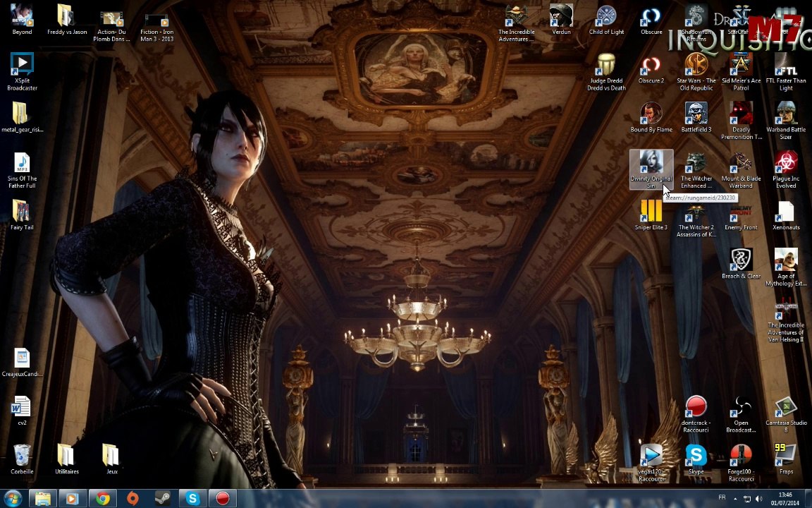Launch the Obscure 2 shortcut
Viewport: 812px width, 508px height.
(x=651, y=68)
